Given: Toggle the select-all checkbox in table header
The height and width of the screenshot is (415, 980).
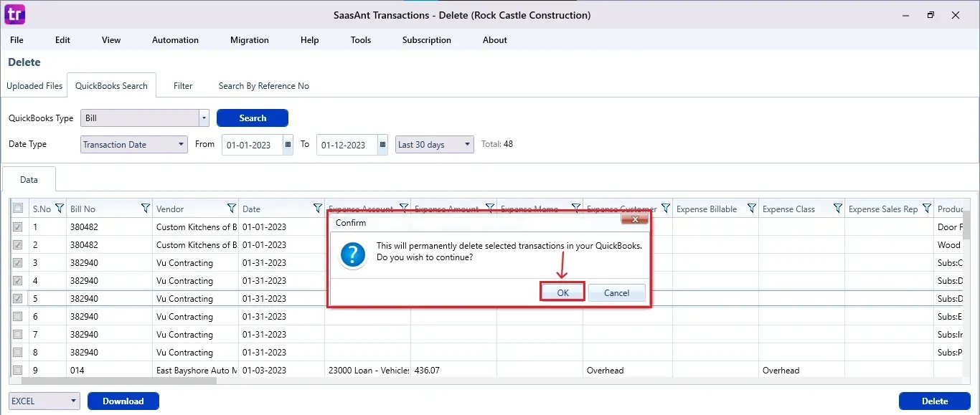Looking at the screenshot, I should (18, 209).
